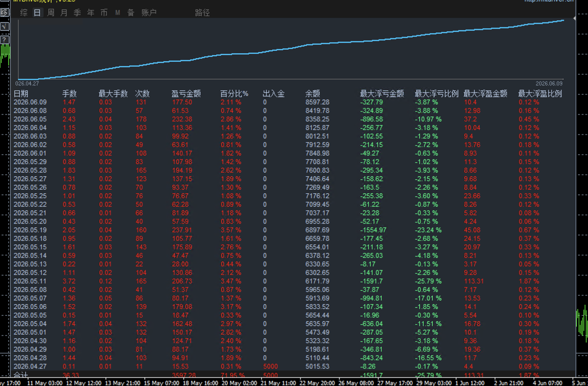Click balance value 8597.28
The image size is (588, 386).
click(x=317, y=102)
